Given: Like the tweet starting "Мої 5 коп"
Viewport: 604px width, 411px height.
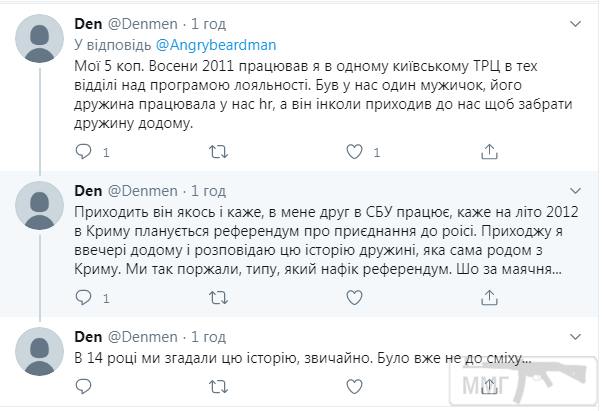Looking at the screenshot, I should pyautogui.click(x=351, y=152).
